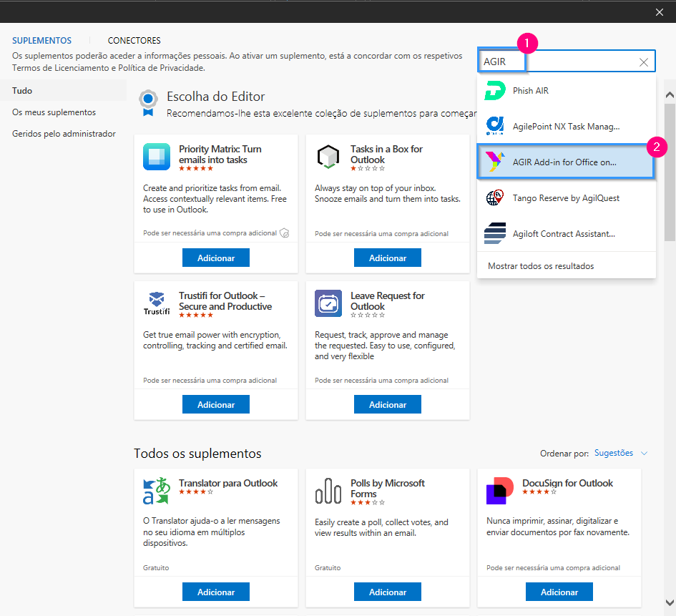Open Polls by Microsoft Forms title
The height and width of the screenshot is (616, 676).
tap(387, 489)
